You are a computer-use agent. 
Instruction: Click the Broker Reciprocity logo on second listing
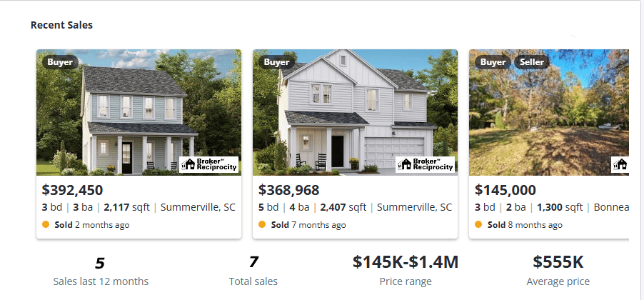pyautogui.click(x=425, y=164)
